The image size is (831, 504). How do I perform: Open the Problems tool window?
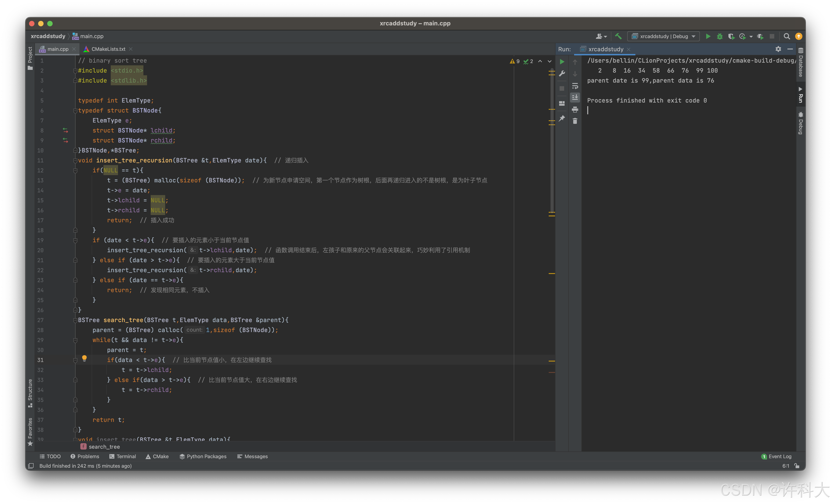click(x=85, y=456)
